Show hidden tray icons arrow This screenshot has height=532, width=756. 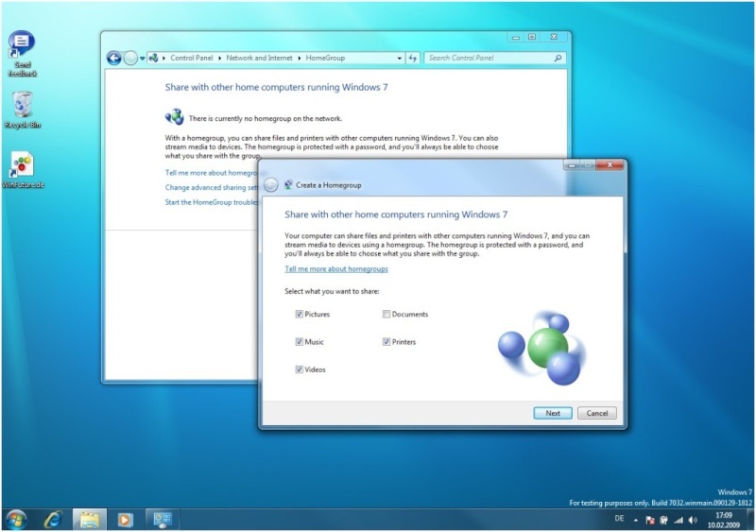(x=635, y=520)
